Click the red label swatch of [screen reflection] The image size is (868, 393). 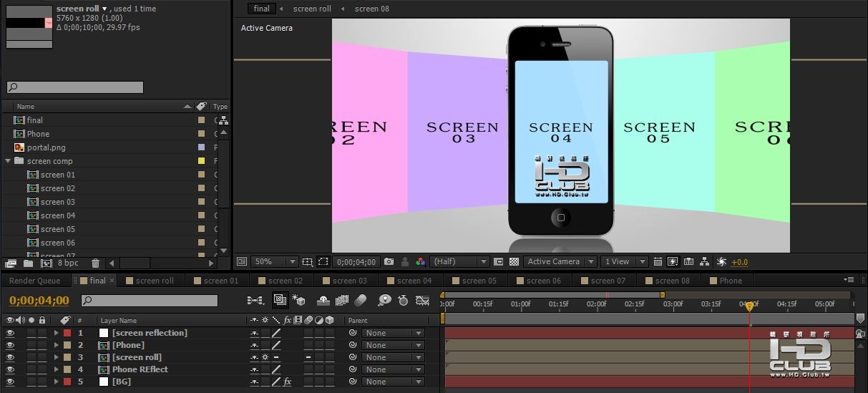coord(67,333)
